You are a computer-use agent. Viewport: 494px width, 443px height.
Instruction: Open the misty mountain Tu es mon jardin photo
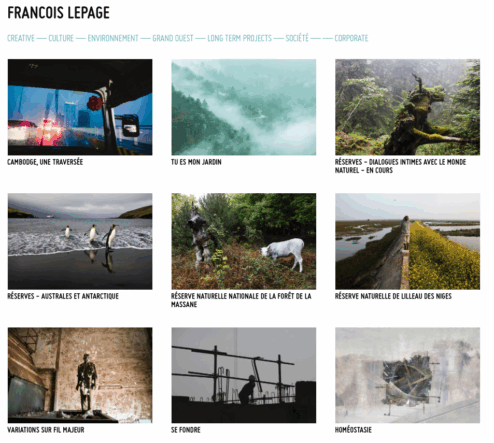[244, 107]
